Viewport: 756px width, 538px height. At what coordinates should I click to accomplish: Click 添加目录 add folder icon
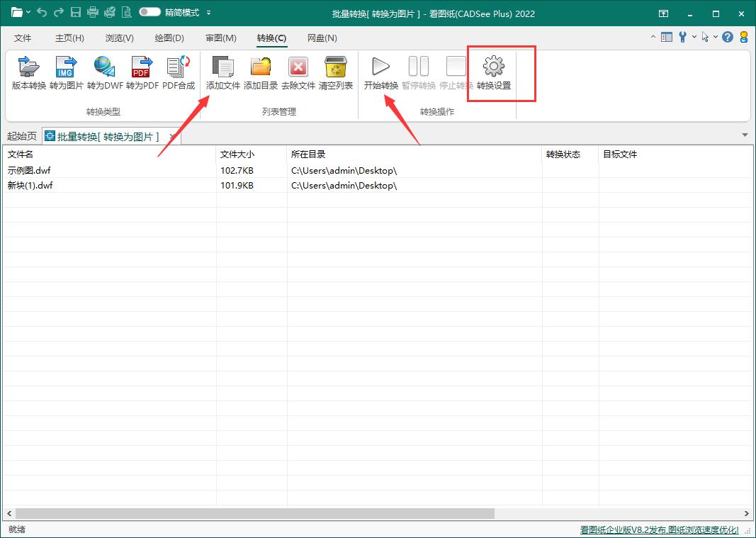[261, 73]
